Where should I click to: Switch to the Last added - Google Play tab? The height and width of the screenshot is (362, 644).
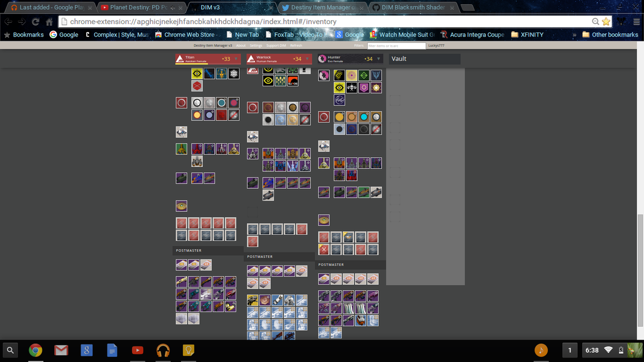coord(51,8)
